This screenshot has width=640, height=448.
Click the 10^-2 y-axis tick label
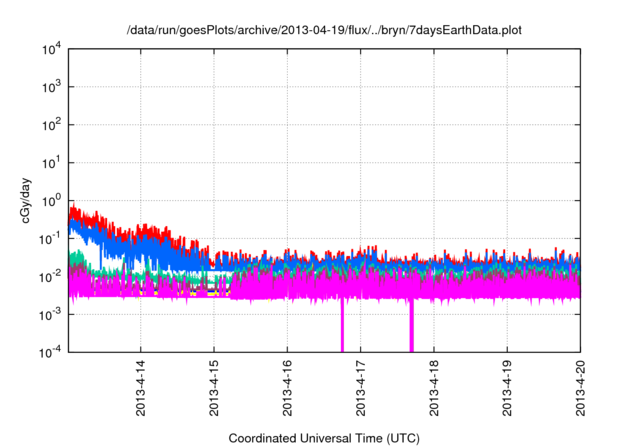point(51,277)
